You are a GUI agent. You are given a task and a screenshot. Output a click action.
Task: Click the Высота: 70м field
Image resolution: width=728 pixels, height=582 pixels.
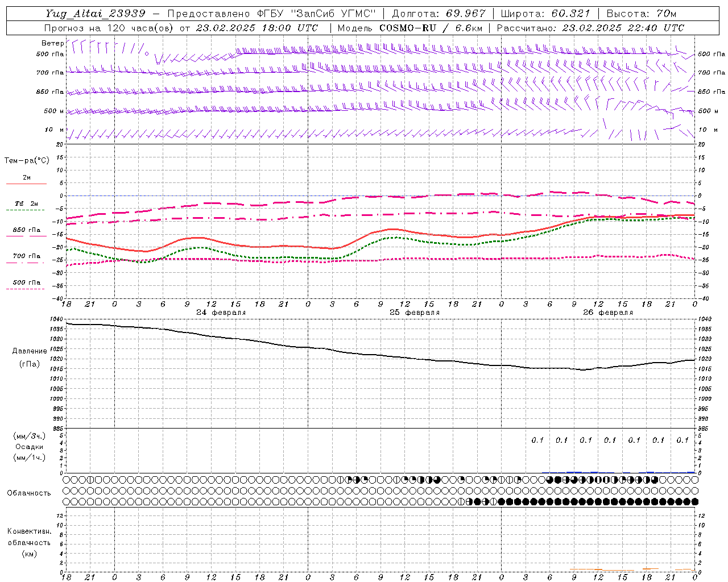click(x=642, y=14)
